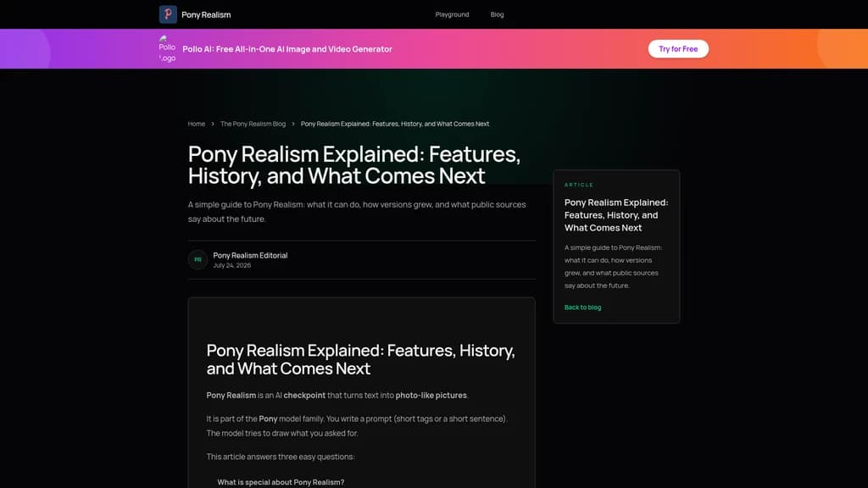Click the main page heading at the top
The width and height of the screenshot is (868, 488).
click(x=354, y=165)
